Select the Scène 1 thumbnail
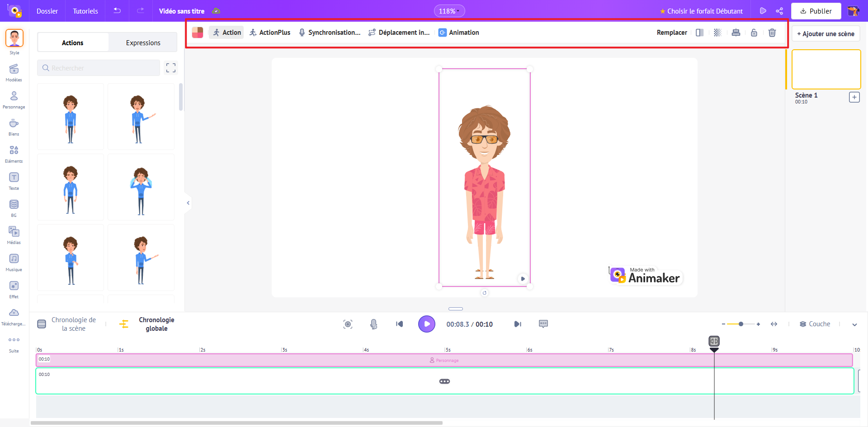This screenshot has width=868, height=427. (x=826, y=69)
